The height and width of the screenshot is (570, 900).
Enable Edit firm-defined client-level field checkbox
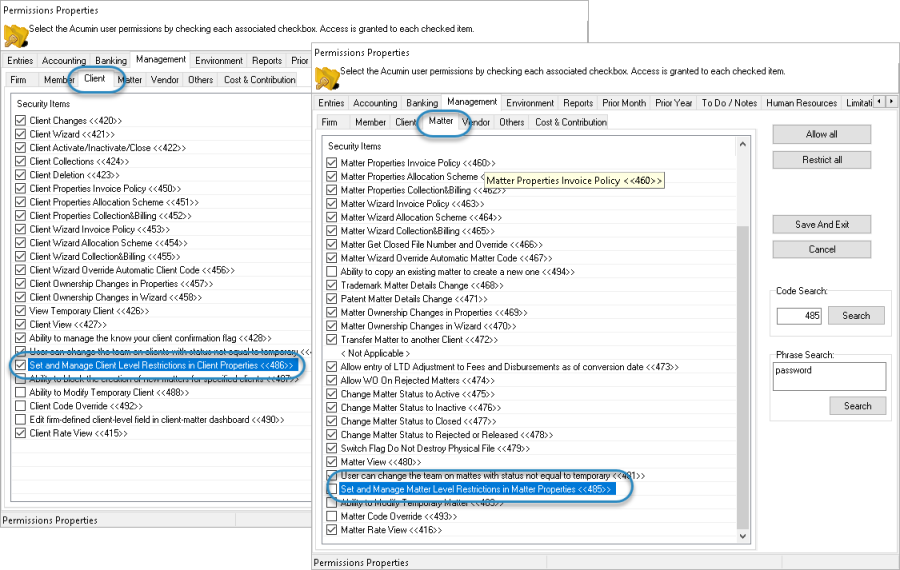click(20, 420)
